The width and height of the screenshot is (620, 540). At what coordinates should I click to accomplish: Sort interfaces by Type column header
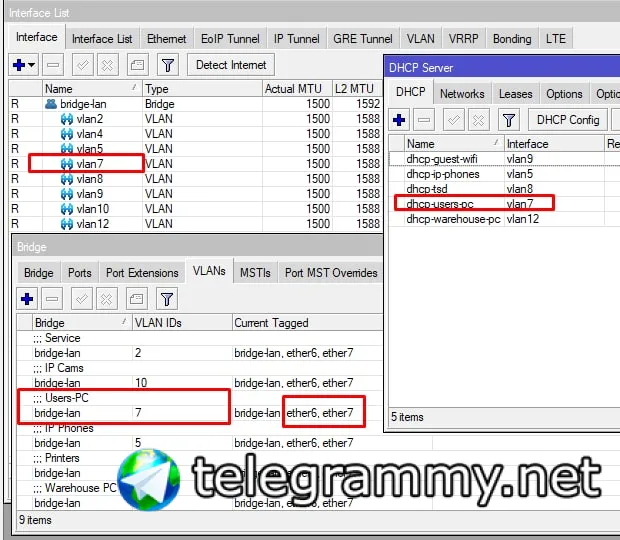pyautogui.click(x=202, y=89)
